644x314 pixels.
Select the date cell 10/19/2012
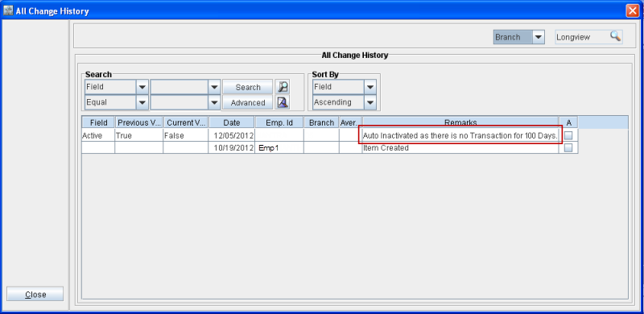point(232,148)
